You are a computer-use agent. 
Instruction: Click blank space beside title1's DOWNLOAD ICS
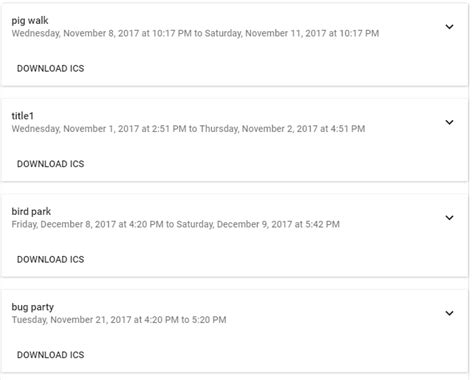pyautogui.click(x=267, y=164)
